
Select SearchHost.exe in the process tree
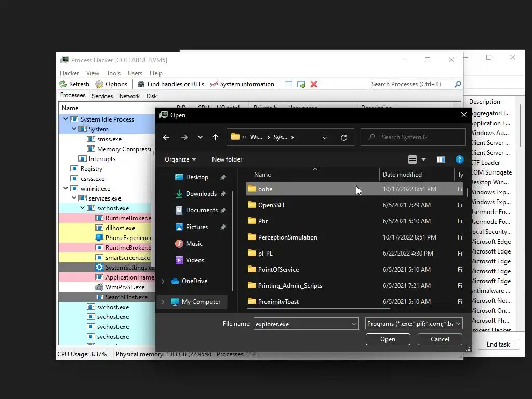tap(126, 297)
